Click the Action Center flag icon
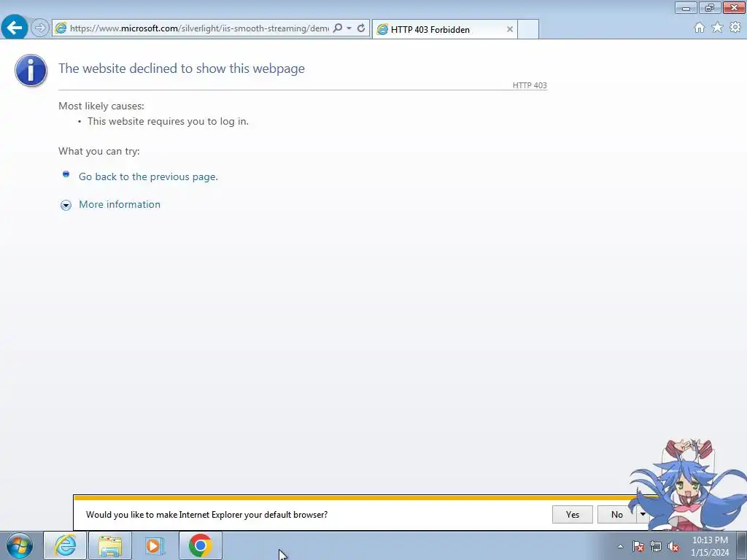 tap(638, 547)
